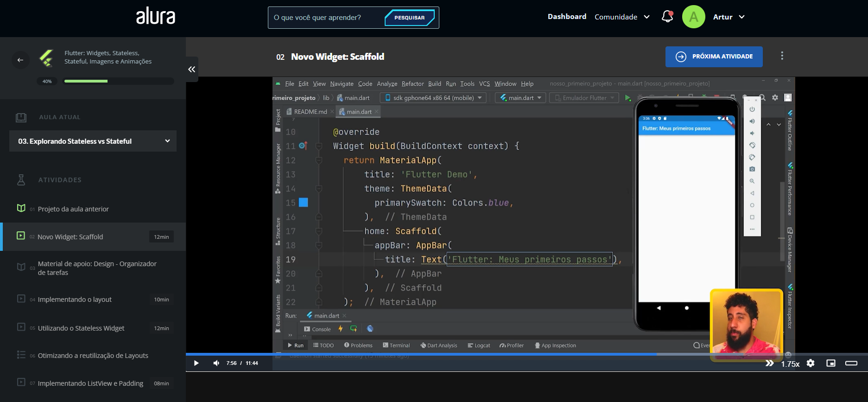This screenshot has height=402, width=868.
Task: Go back using the left arrow button
Action: pos(20,60)
